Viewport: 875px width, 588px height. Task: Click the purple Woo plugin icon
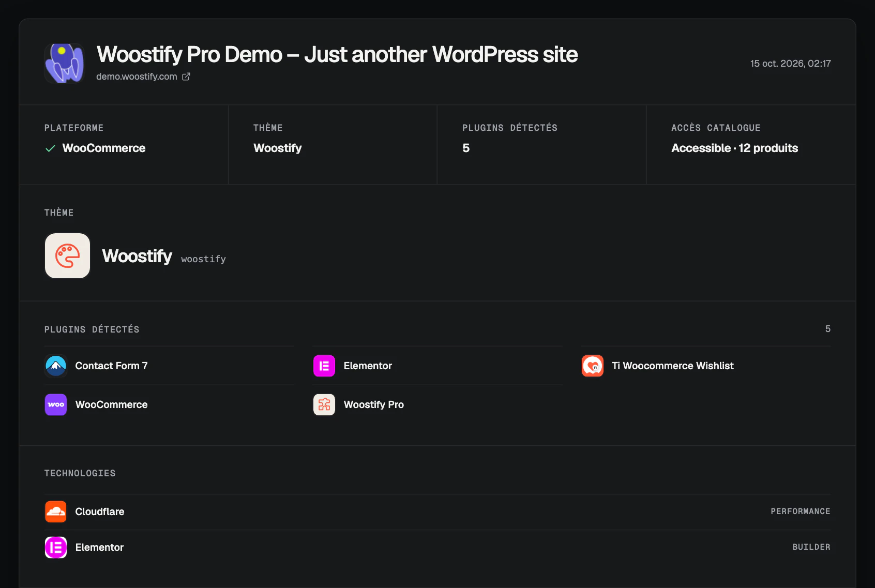click(x=56, y=404)
